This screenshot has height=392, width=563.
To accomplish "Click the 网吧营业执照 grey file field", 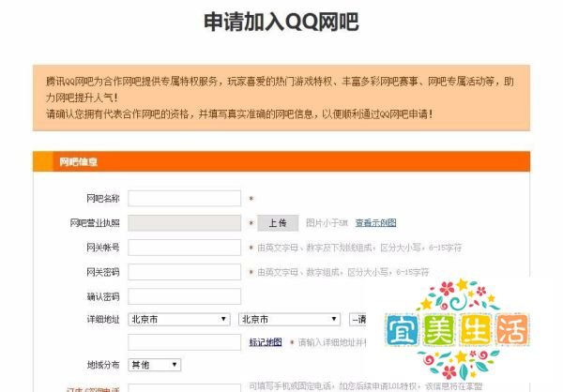I will click(184, 223).
